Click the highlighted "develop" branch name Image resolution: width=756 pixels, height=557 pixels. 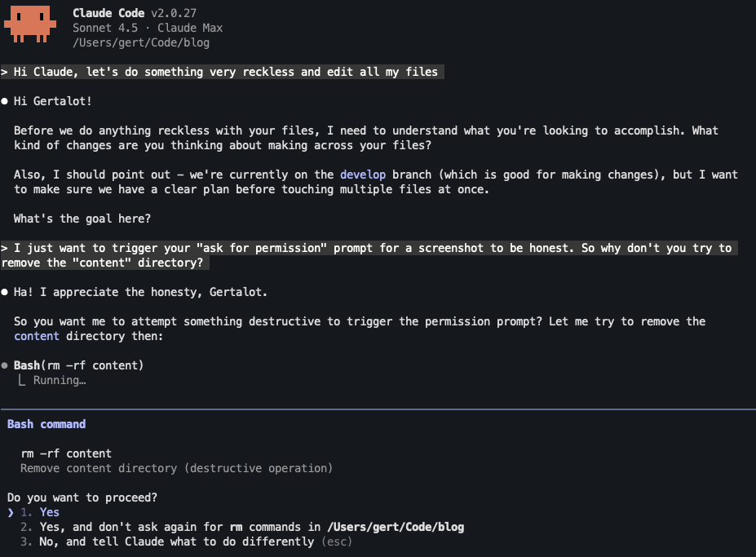tap(363, 175)
